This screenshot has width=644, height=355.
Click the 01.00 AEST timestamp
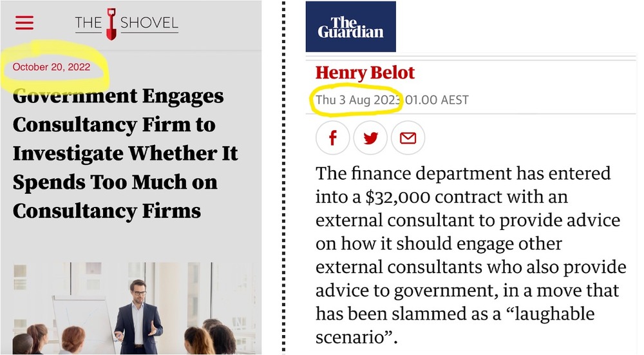[x=437, y=101]
